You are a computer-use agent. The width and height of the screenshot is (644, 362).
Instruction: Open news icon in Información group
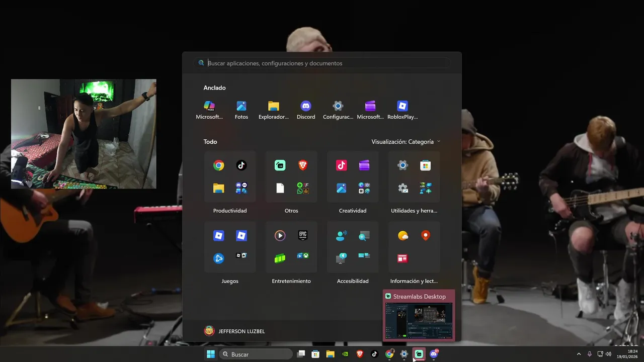point(403,258)
